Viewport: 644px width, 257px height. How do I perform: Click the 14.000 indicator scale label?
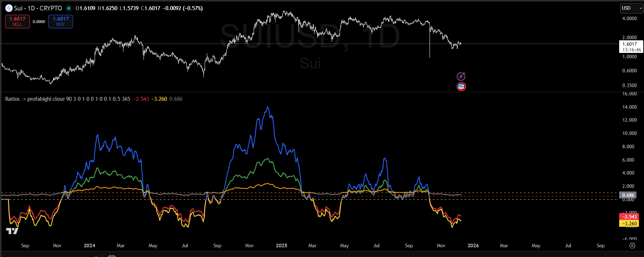coord(629,107)
